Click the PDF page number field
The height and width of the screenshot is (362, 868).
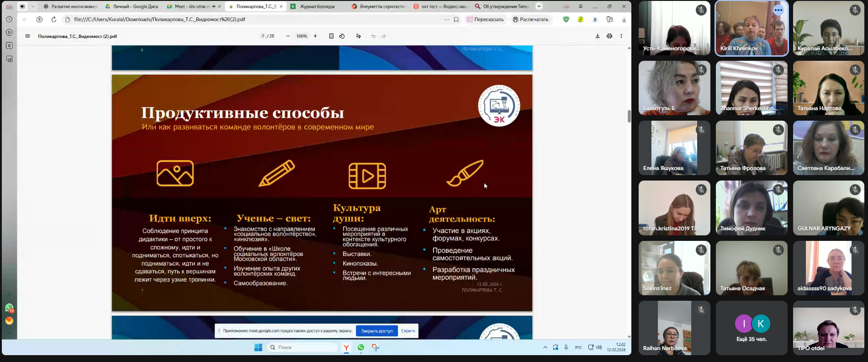click(263, 36)
